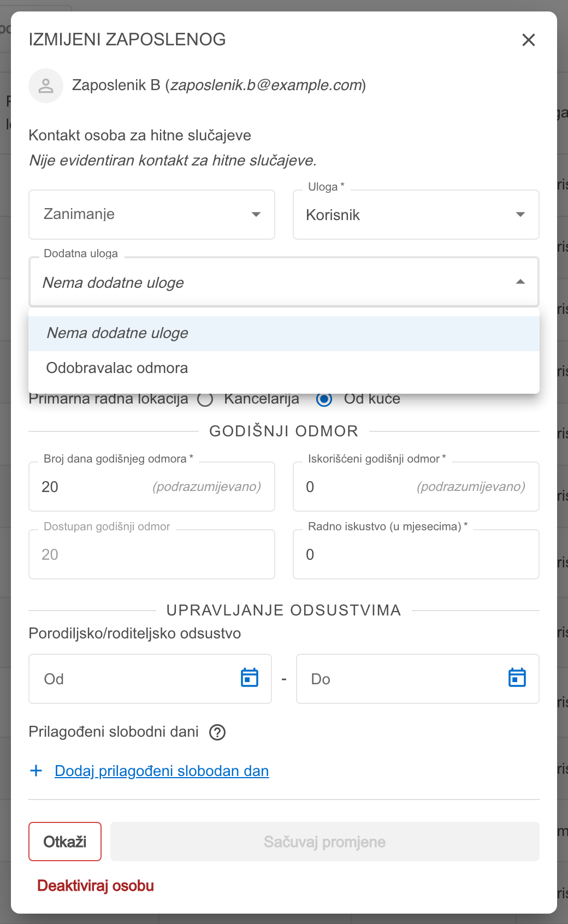Select 'Nema dodatne uloge' option in list

[x=284, y=333]
